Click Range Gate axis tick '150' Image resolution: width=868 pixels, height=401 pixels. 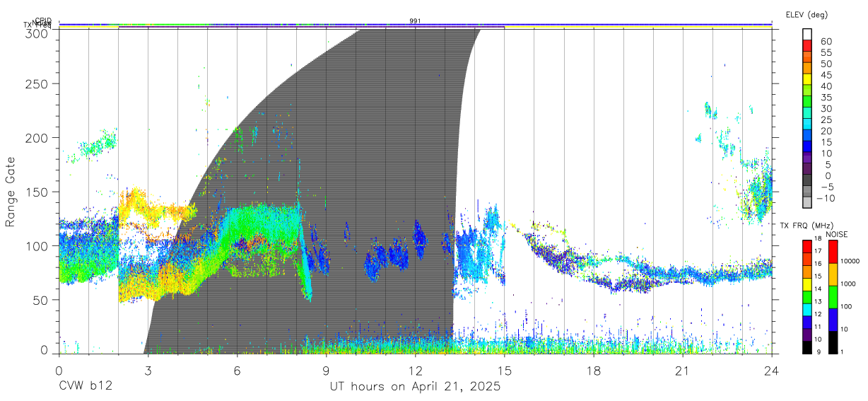click(37, 192)
